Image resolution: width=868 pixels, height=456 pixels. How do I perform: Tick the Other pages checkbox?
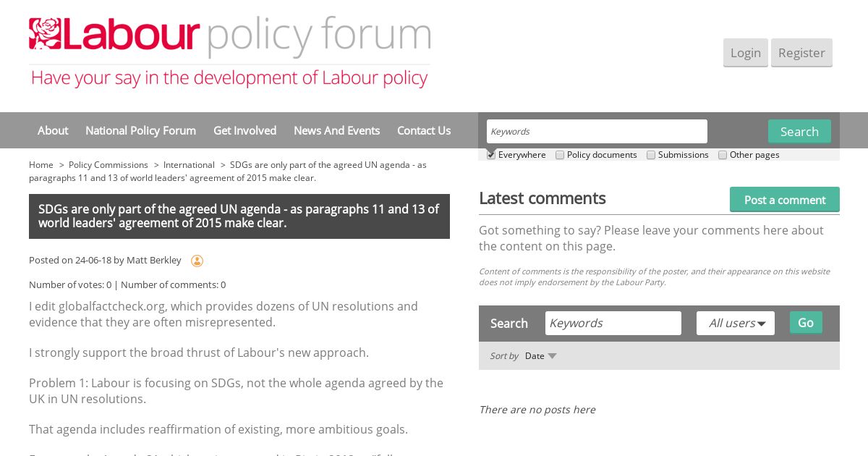[x=723, y=155]
